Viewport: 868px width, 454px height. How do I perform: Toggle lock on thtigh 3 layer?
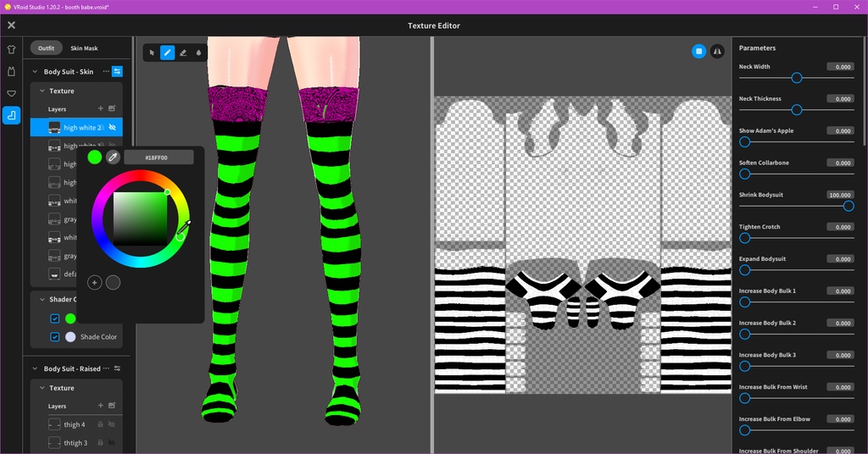point(100,442)
